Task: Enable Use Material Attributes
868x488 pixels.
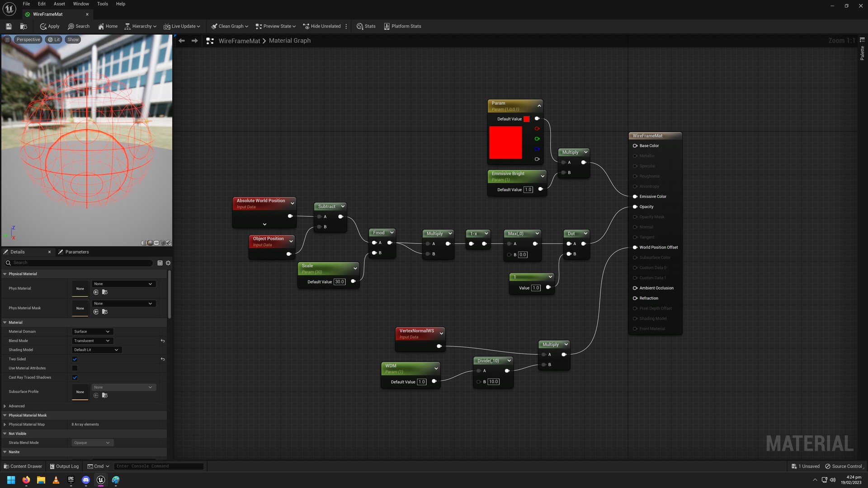Action: click(x=75, y=368)
